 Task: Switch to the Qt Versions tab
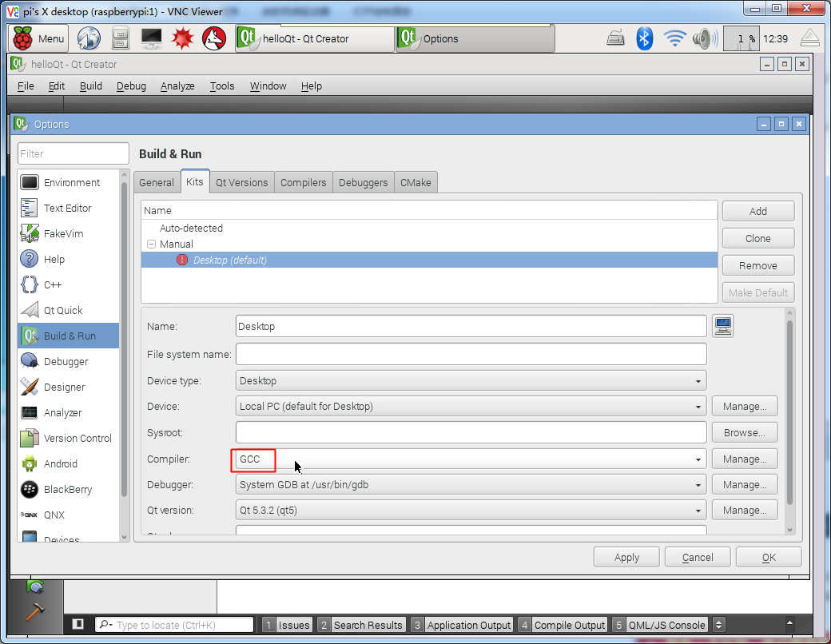coord(241,182)
